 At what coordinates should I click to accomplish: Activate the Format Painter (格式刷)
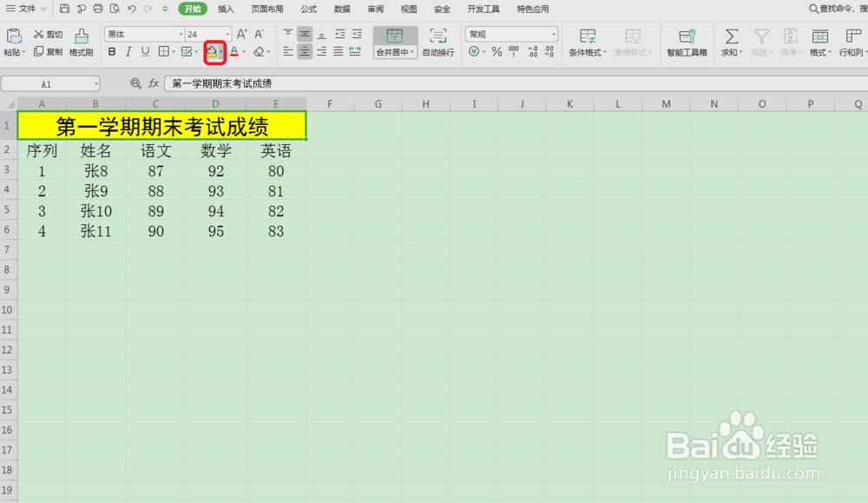82,42
